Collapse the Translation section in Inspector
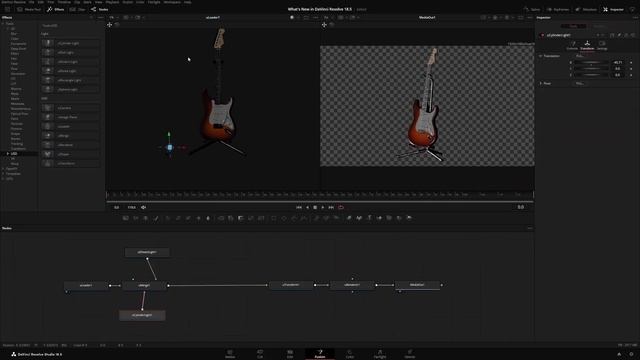 541,56
